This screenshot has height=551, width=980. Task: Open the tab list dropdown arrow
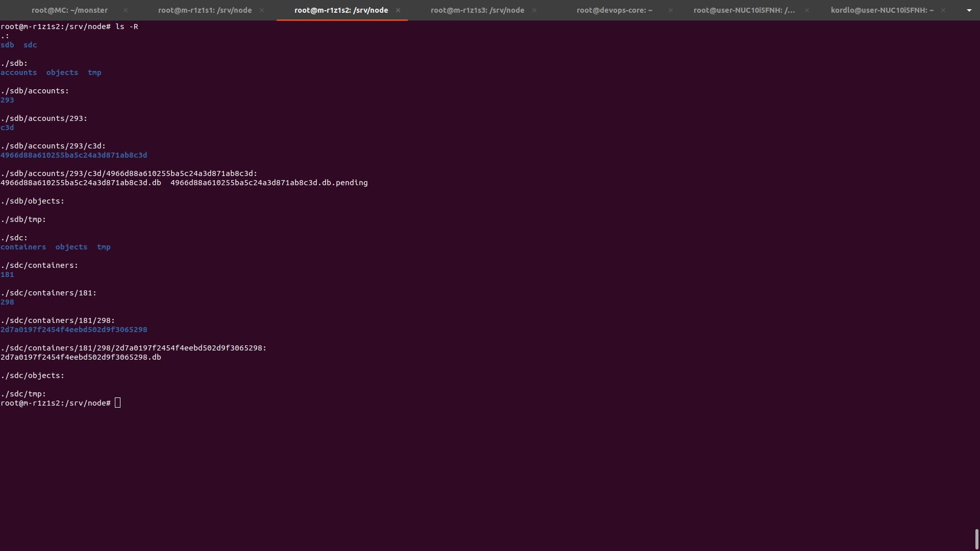969,10
